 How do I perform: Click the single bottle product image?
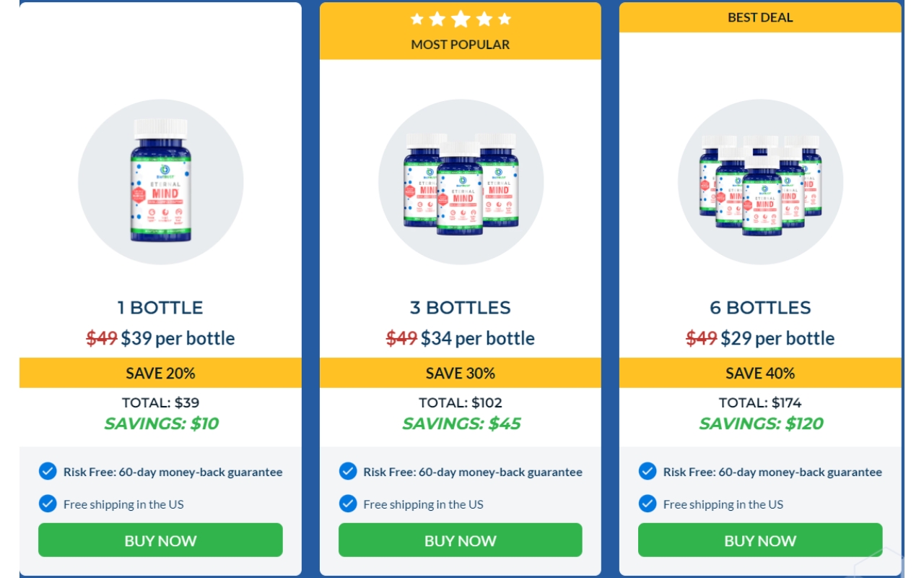(160, 181)
